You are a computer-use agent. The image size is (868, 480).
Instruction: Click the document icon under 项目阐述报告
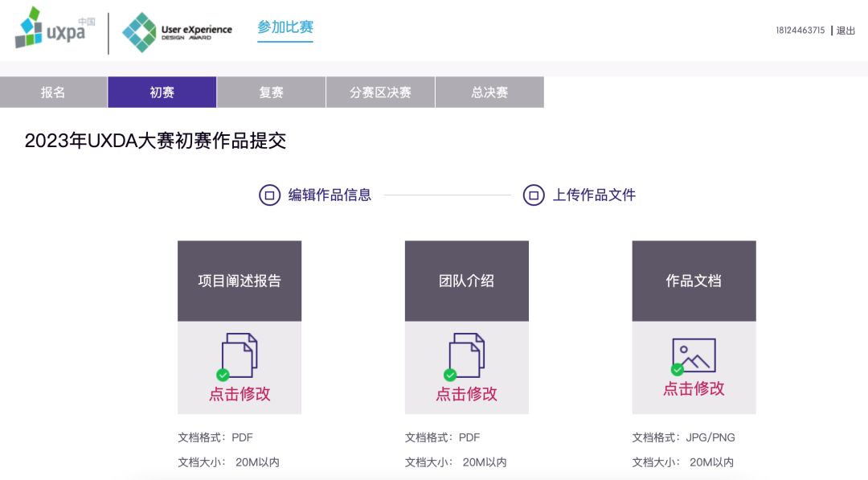(239, 354)
